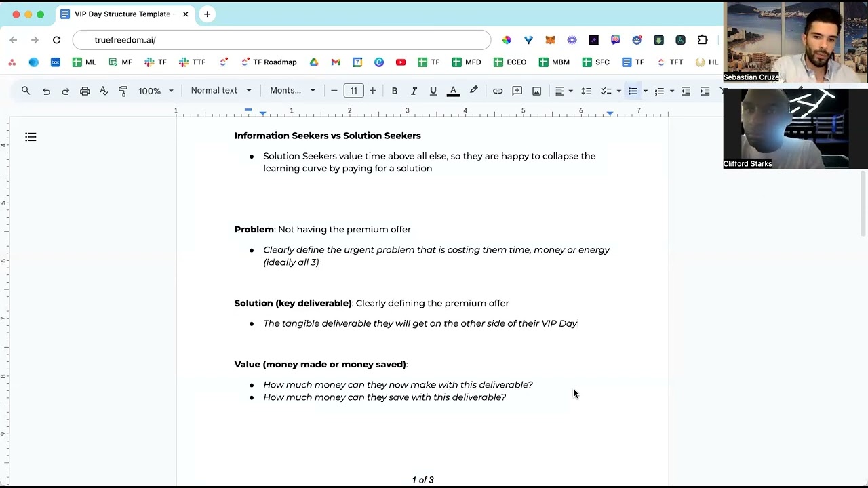868x488 pixels.
Task: Click the font size field showing 11
Action: [353, 91]
